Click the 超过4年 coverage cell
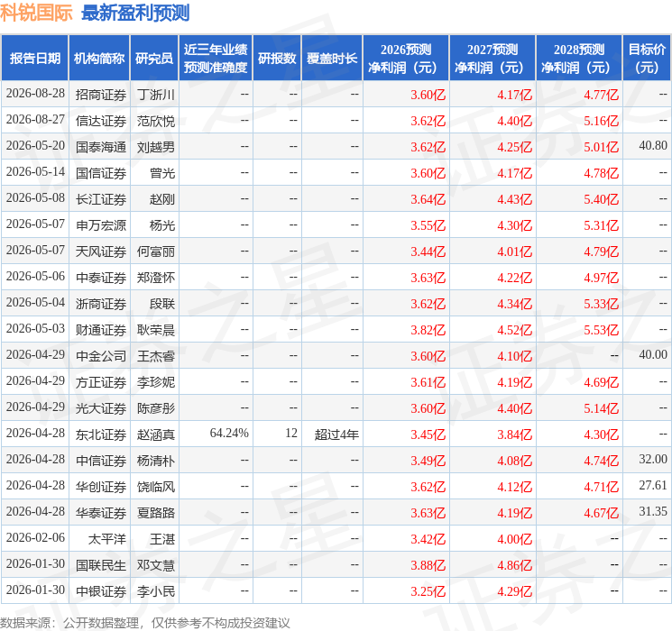This screenshot has height=631, width=672. (336, 434)
